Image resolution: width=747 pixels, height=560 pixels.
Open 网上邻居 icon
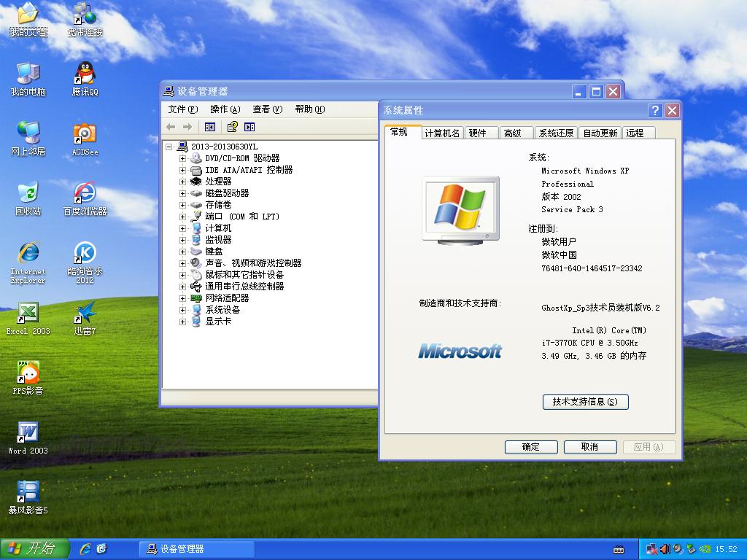coord(28,139)
